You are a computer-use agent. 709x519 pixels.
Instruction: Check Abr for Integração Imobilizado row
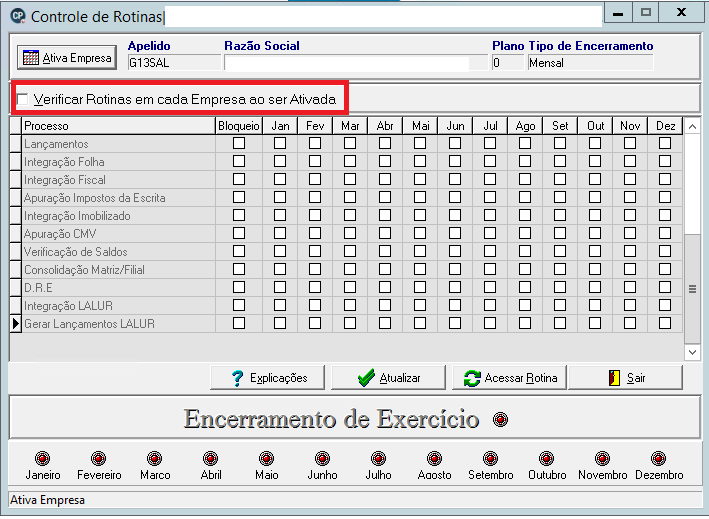pos(385,215)
